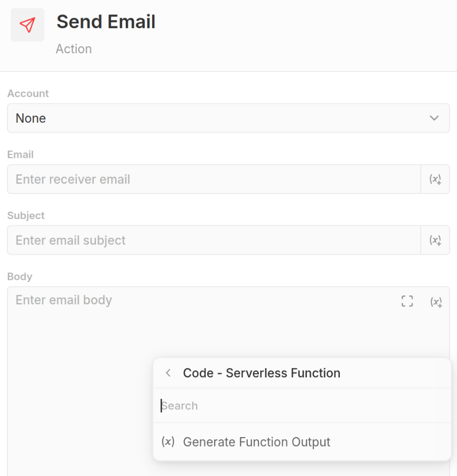
Task: Open variable picker for Body field
Action: [436, 302]
